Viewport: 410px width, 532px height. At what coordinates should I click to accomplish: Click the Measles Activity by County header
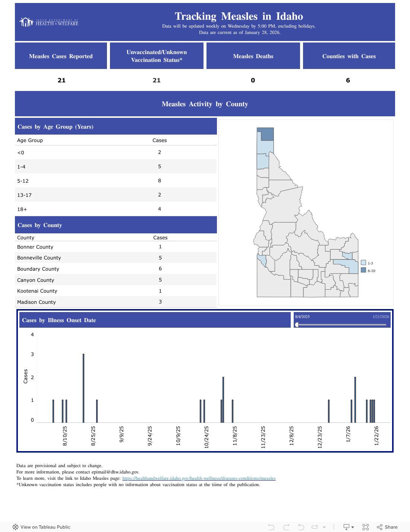205,104
